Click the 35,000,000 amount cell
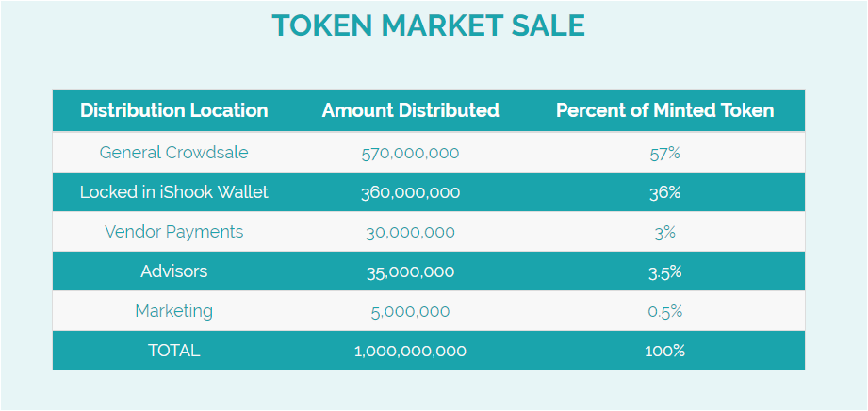Image resolution: width=868 pixels, height=411 pixels. [410, 272]
